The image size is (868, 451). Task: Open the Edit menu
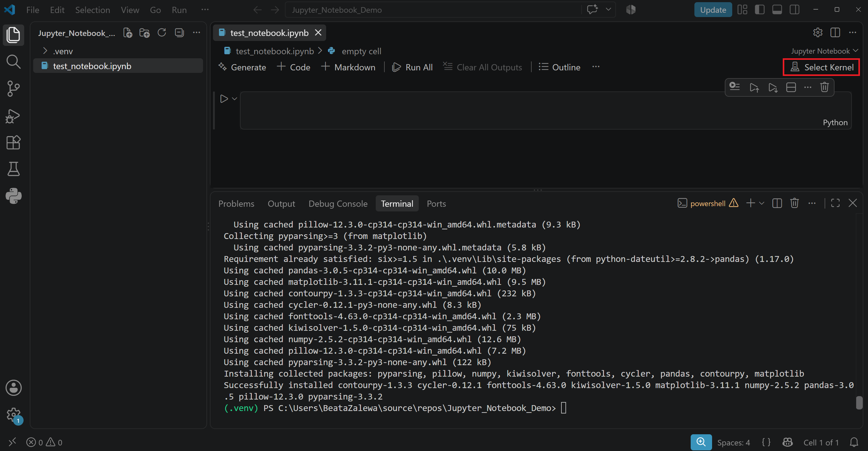[x=57, y=10]
